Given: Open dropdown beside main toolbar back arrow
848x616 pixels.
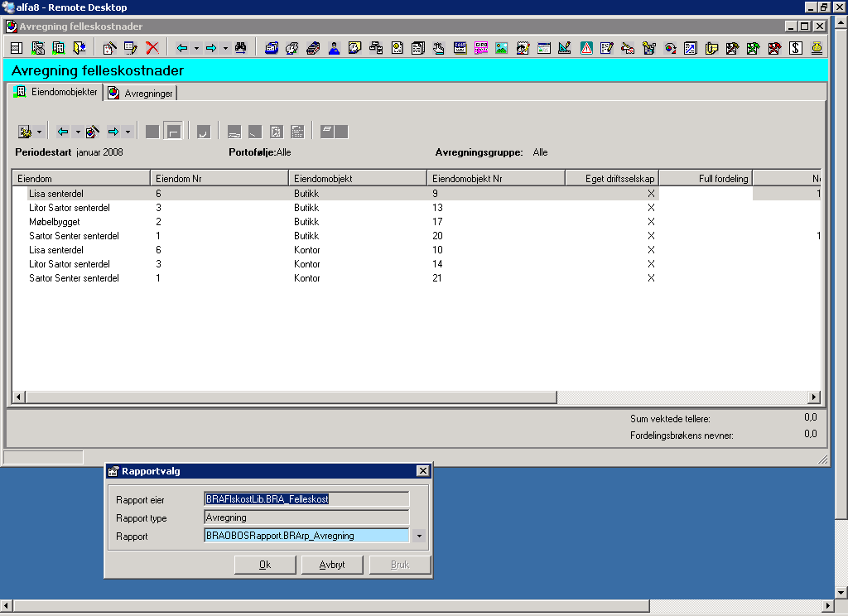Looking at the screenshot, I should [196, 48].
